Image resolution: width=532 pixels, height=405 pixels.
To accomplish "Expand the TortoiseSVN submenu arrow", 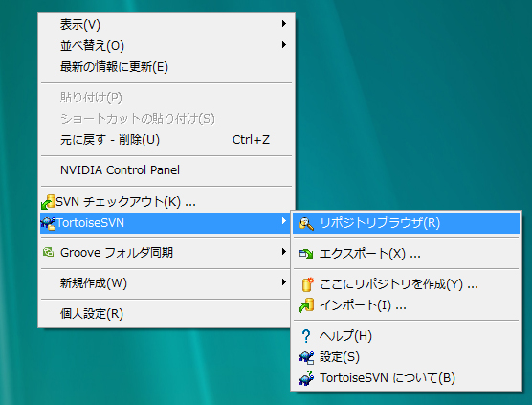I will pos(284,221).
